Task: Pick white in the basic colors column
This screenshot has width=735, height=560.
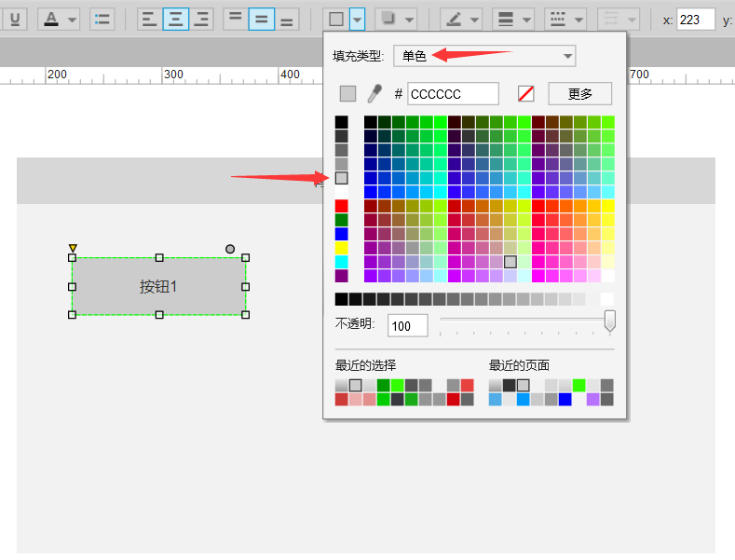Action: pos(341,192)
